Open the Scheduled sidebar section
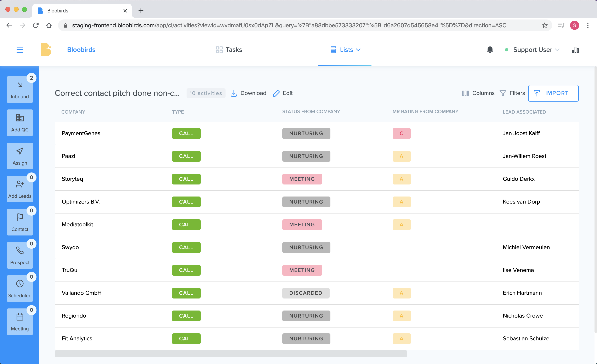Screen dimensions: 597x364 pyautogui.click(x=20, y=289)
